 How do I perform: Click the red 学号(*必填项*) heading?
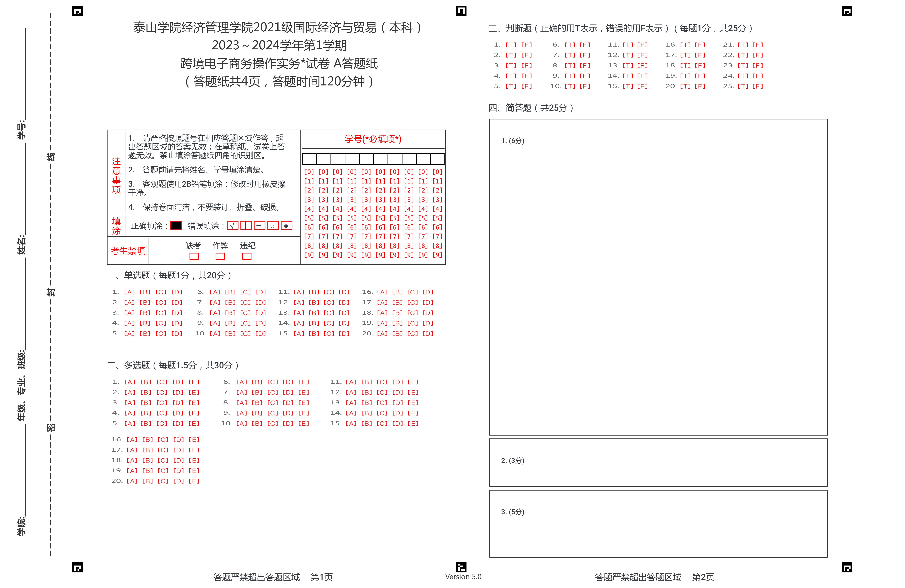pyautogui.click(x=373, y=139)
